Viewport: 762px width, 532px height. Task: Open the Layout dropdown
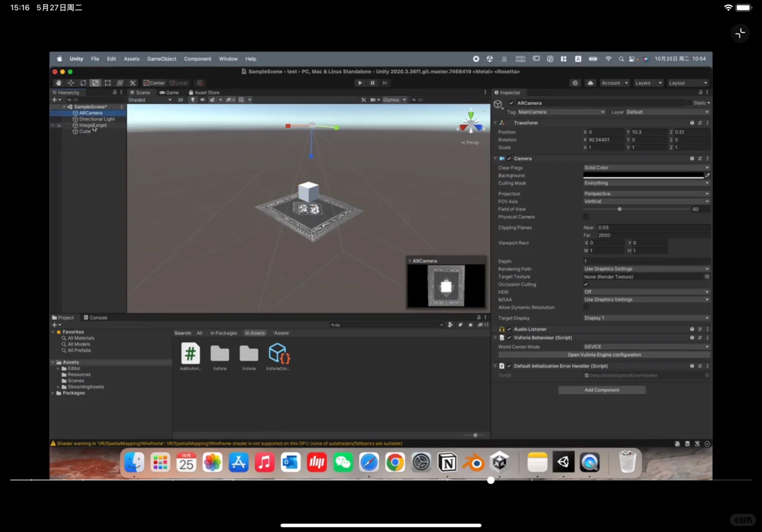(688, 83)
